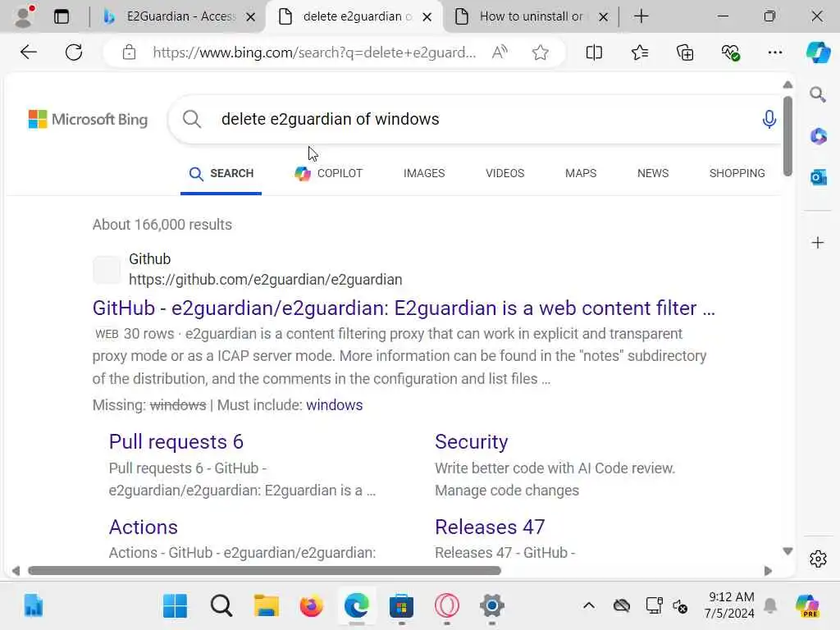The width and height of the screenshot is (840, 630).
Task: Click the About 166,000 results text
Action: pyautogui.click(x=162, y=225)
